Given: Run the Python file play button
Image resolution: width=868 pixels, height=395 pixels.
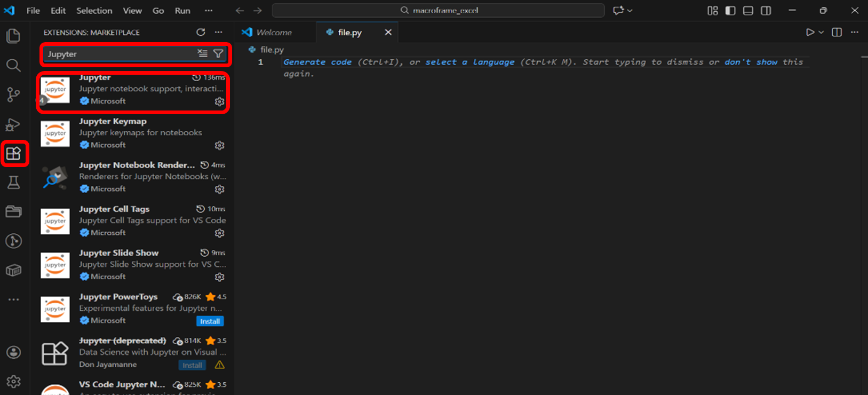Looking at the screenshot, I should click(x=810, y=33).
